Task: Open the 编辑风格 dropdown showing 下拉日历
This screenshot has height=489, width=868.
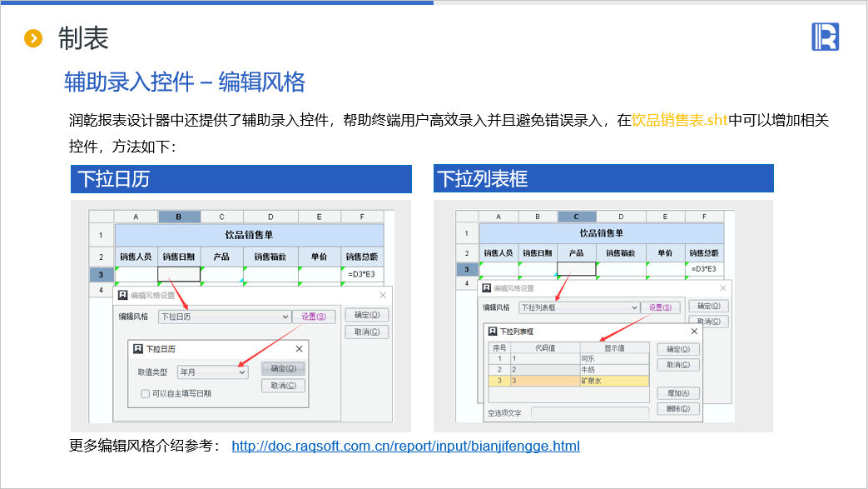Action: click(x=224, y=317)
